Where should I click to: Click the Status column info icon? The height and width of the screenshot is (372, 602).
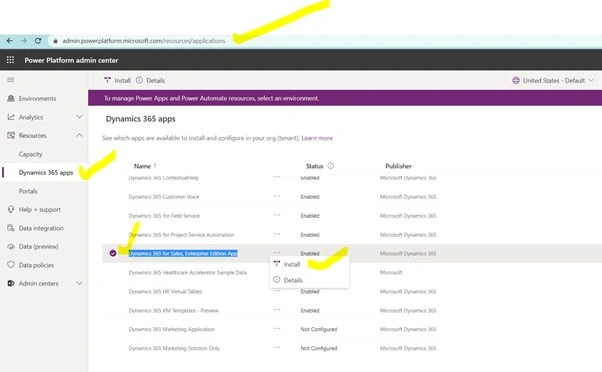click(331, 166)
